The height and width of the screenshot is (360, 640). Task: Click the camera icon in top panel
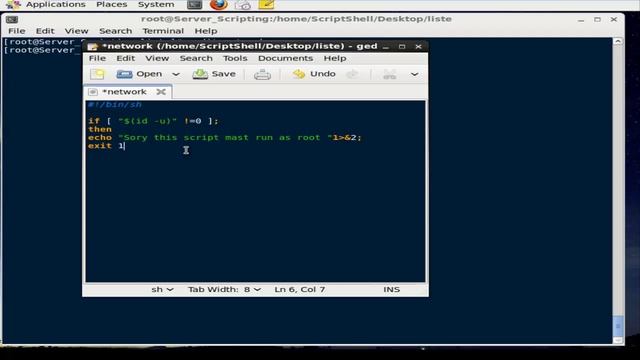[x=243, y=5]
